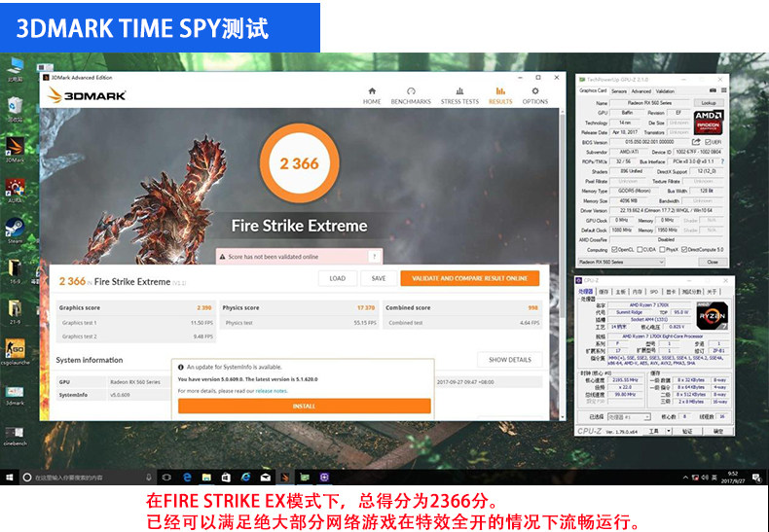Open File Explorer from taskbar
This screenshot has width=769, height=532.
(206, 478)
